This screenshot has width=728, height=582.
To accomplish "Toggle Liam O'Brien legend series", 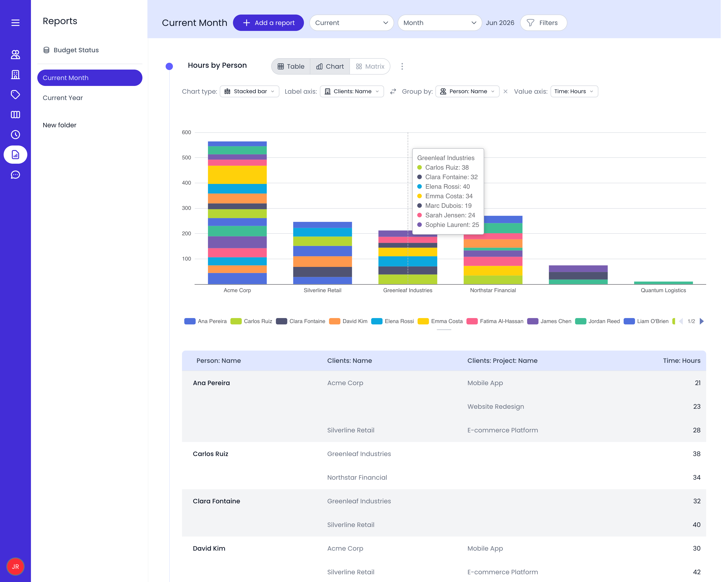I will (646, 321).
